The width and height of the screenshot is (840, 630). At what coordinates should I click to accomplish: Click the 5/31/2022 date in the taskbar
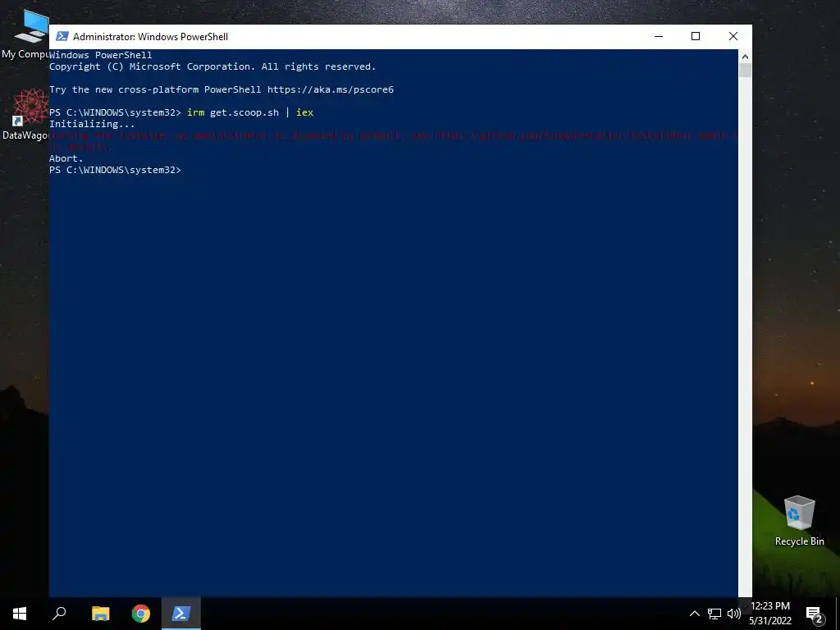click(x=769, y=621)
